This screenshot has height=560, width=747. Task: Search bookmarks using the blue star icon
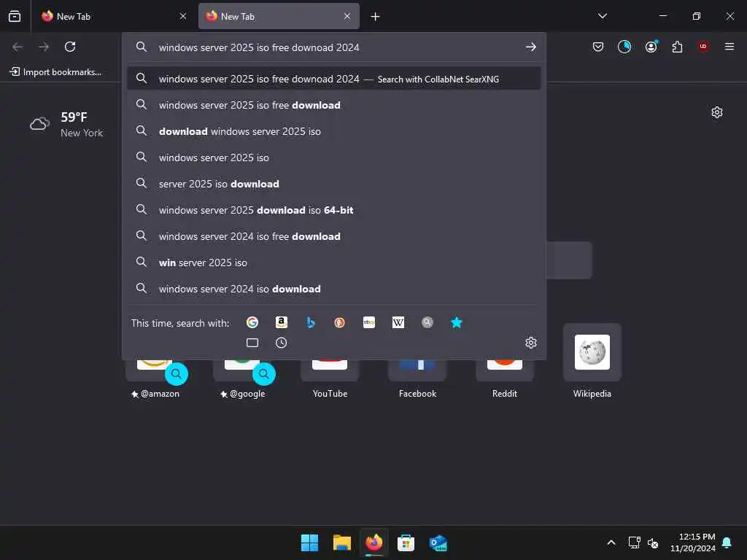click(457, 322)
